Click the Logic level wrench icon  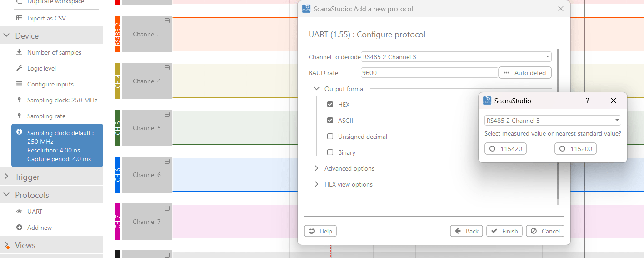tap(19, 68)
